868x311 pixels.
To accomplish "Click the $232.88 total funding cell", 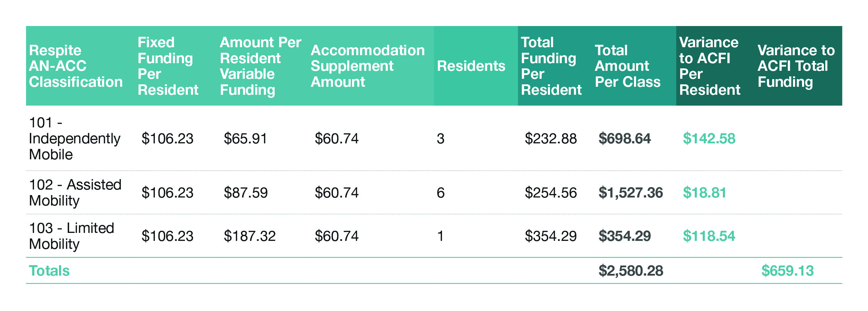I will pos(551,138).
